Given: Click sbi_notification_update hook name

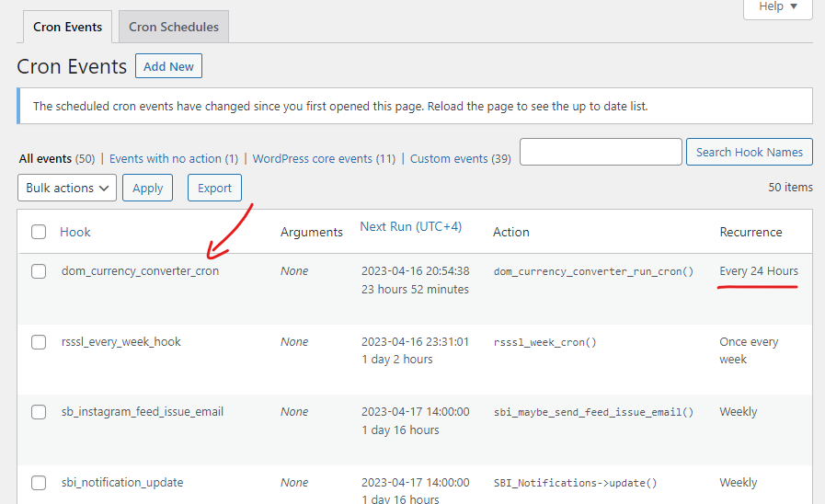Looking at the screenshot, I should pyautogui.click(x=122, y=482).
